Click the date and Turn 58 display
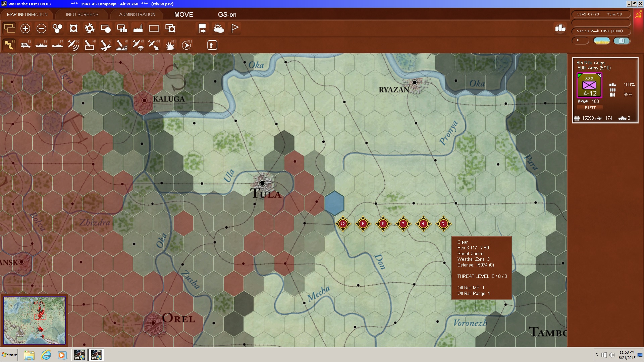This screenshot has height=362, width=644. (x=601, y=14)
